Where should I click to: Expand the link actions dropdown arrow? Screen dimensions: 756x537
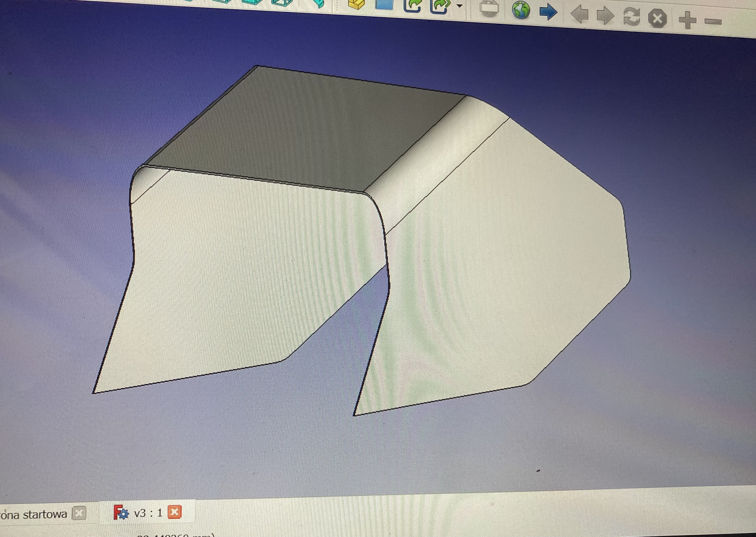(x=459, y=6)
